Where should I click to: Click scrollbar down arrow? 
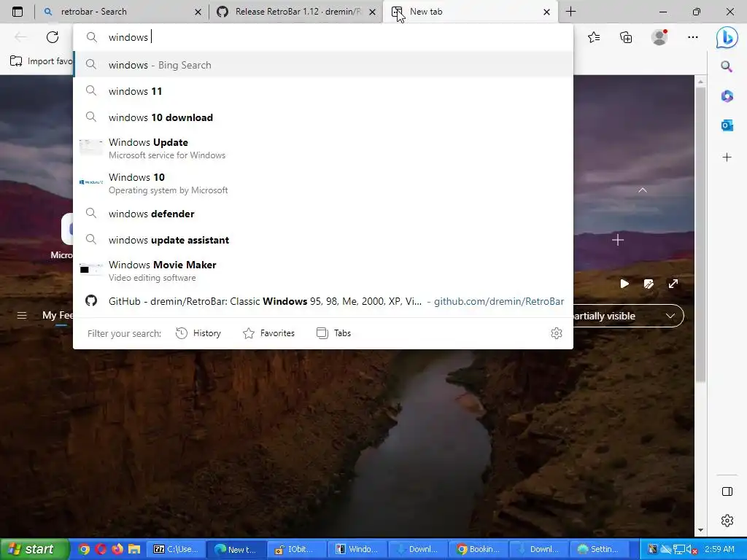click(700, 530)
